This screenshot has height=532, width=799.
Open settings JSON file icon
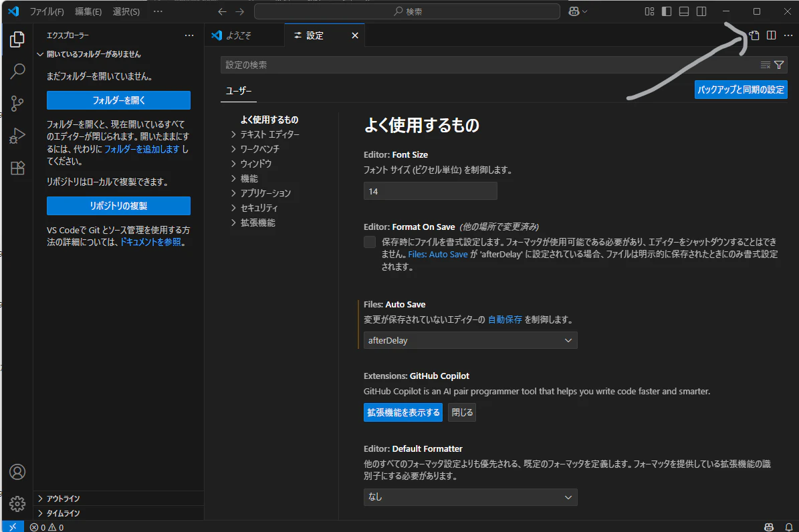754,35
